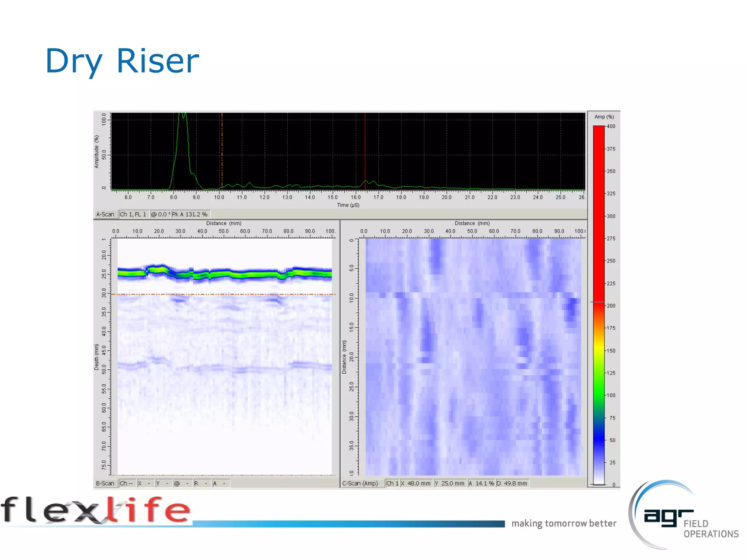Click the green echo band in B-Scan
This screenshot has width=747, height=560.
tap(224, 273)
